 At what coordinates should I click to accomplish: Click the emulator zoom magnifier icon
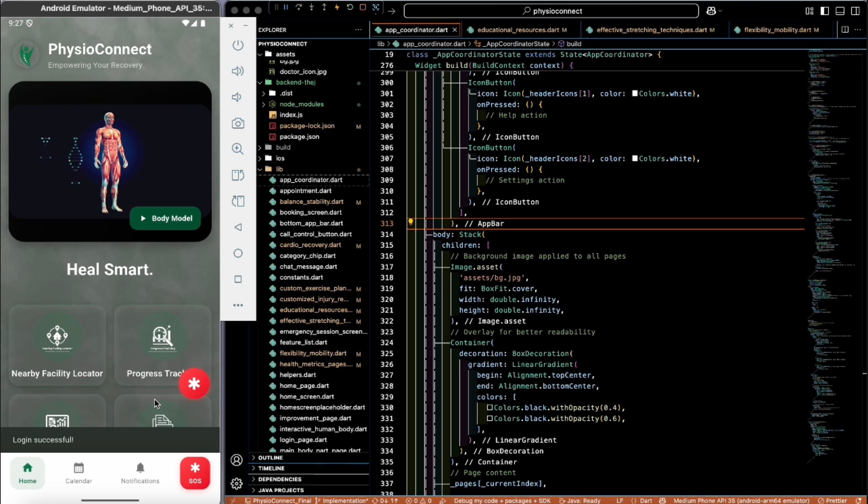click(238, 149)
